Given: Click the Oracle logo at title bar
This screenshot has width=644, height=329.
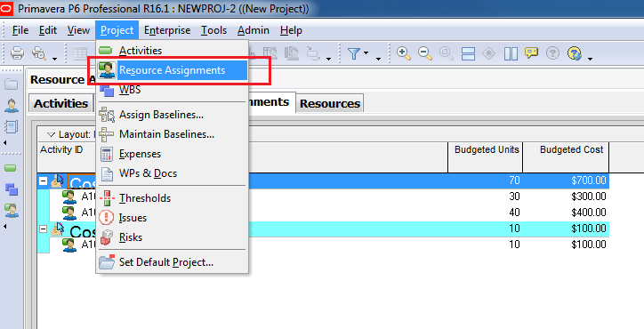Looking at the screenshot, I should 7,9.
